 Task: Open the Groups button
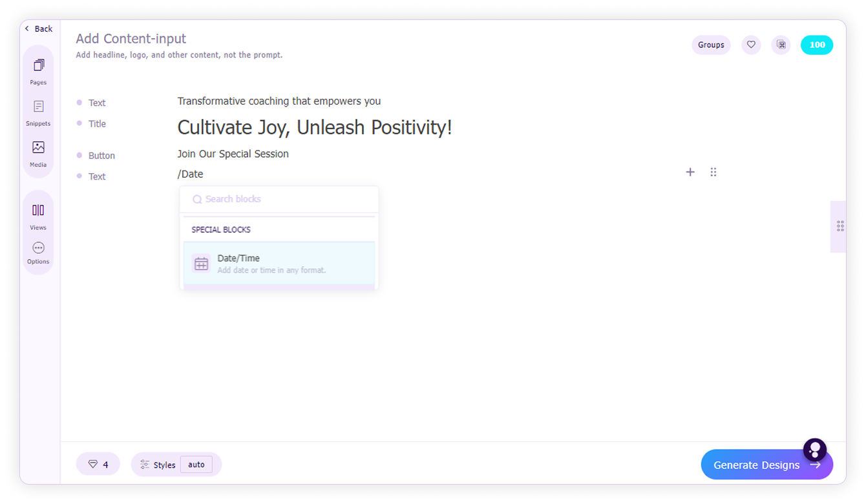point(711,45)
